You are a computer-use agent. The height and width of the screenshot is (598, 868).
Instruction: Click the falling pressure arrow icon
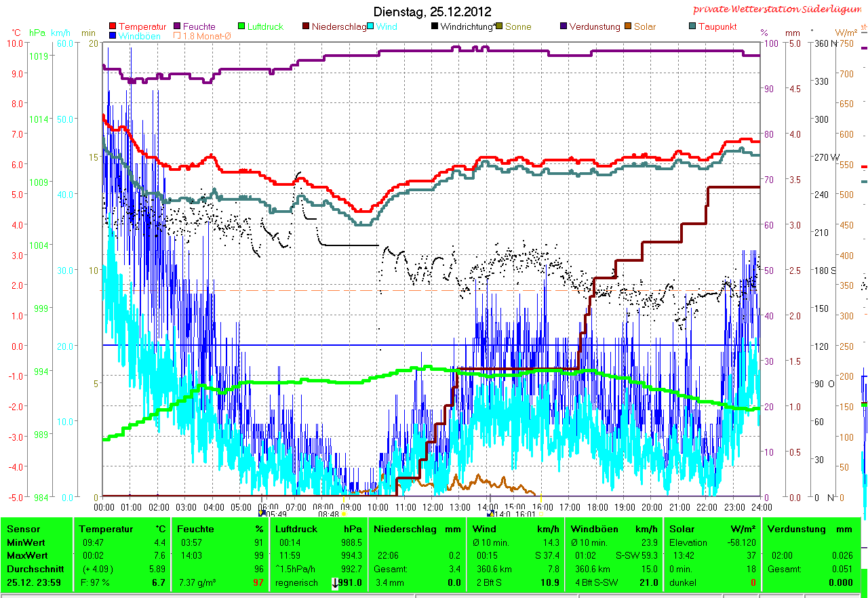tap(335, 583)
